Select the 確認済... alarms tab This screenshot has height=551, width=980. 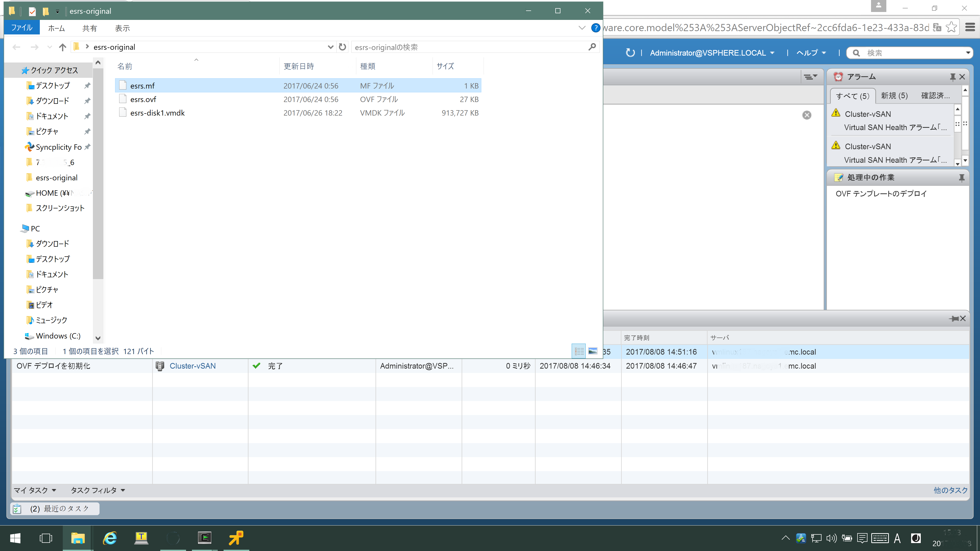(936, 95)
